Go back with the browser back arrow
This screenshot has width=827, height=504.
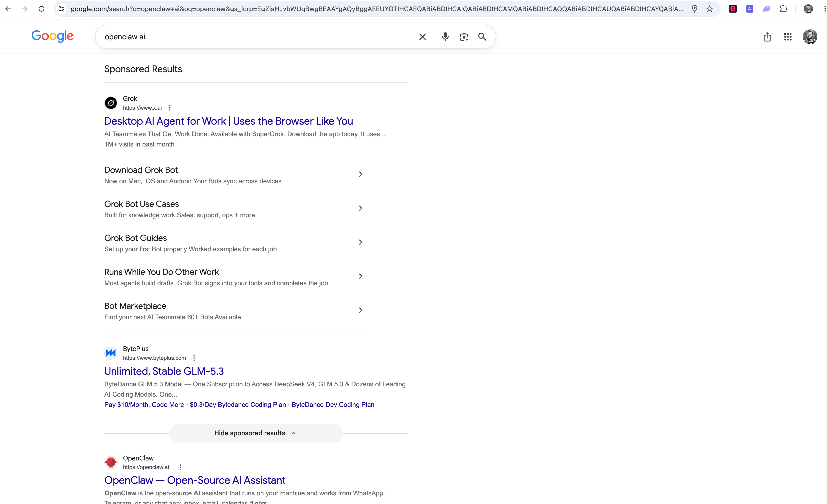coord(8,9)
